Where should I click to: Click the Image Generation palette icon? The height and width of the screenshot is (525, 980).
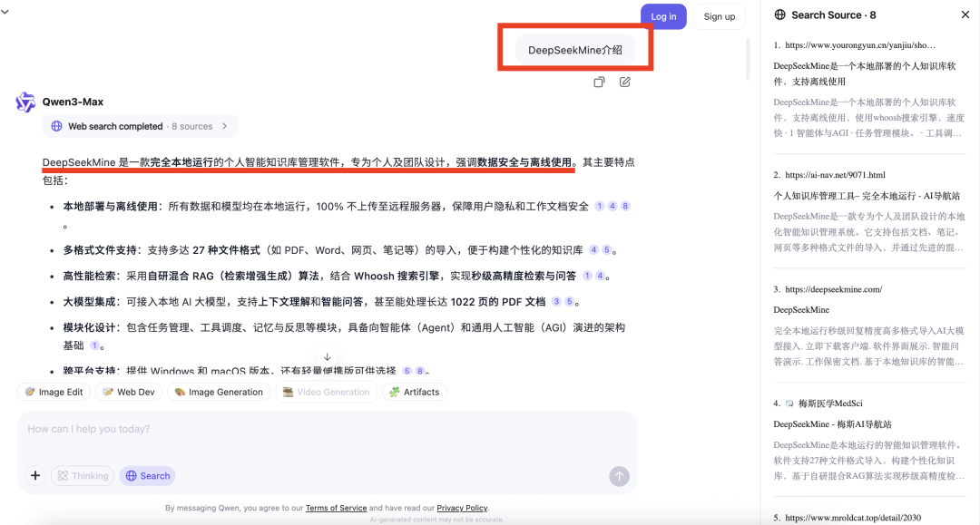tap(180, 392)
